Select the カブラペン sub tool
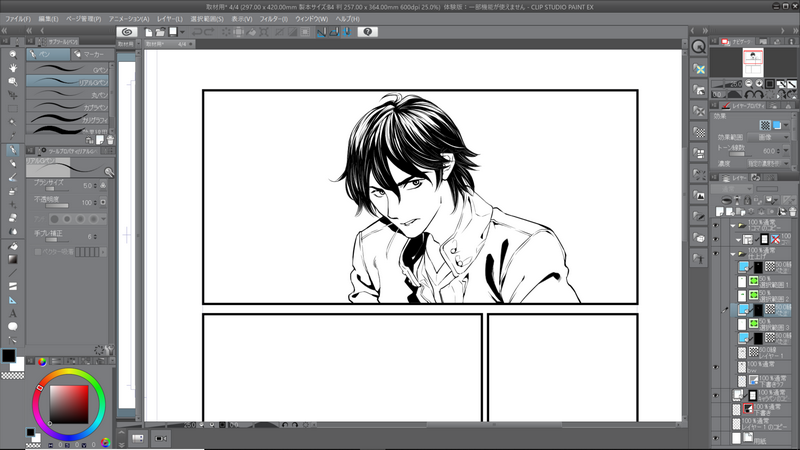The width and height of the screenshot is (800, 450). (67, 107)
